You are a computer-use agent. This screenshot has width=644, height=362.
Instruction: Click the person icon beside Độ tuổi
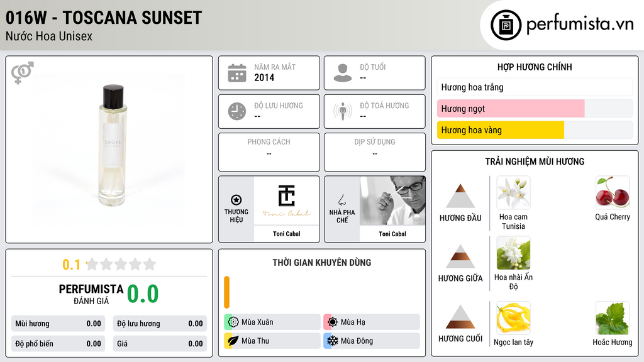pyautogui.click(x=343, y=73)
